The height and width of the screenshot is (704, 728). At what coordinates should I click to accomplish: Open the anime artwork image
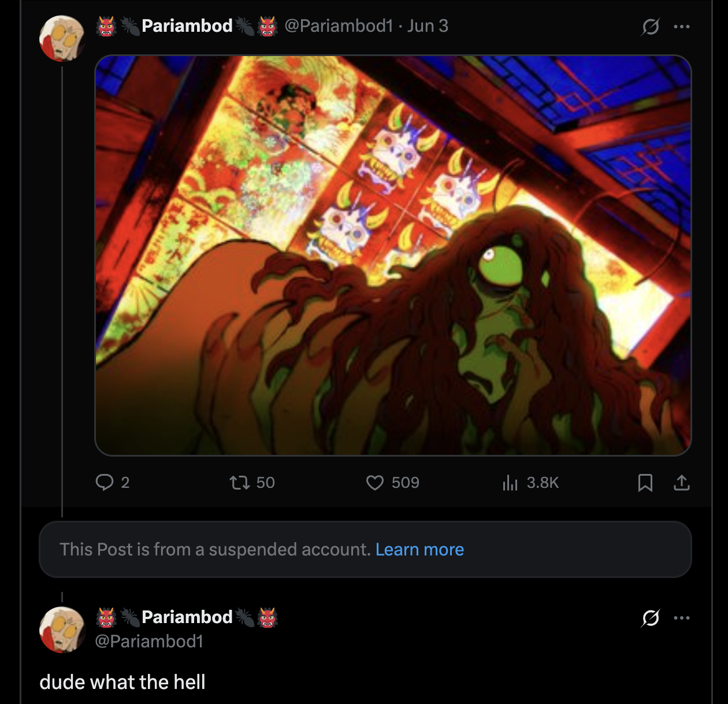(393, 255)
